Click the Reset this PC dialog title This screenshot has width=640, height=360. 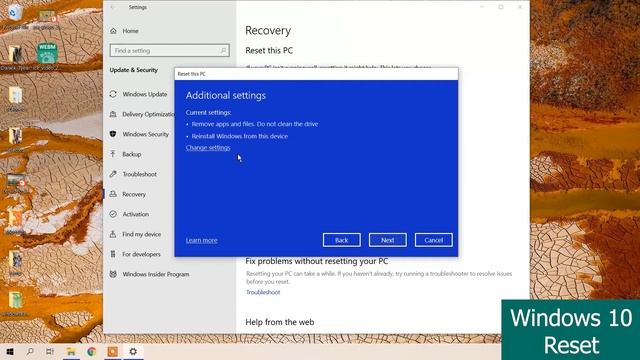point(191,74)
